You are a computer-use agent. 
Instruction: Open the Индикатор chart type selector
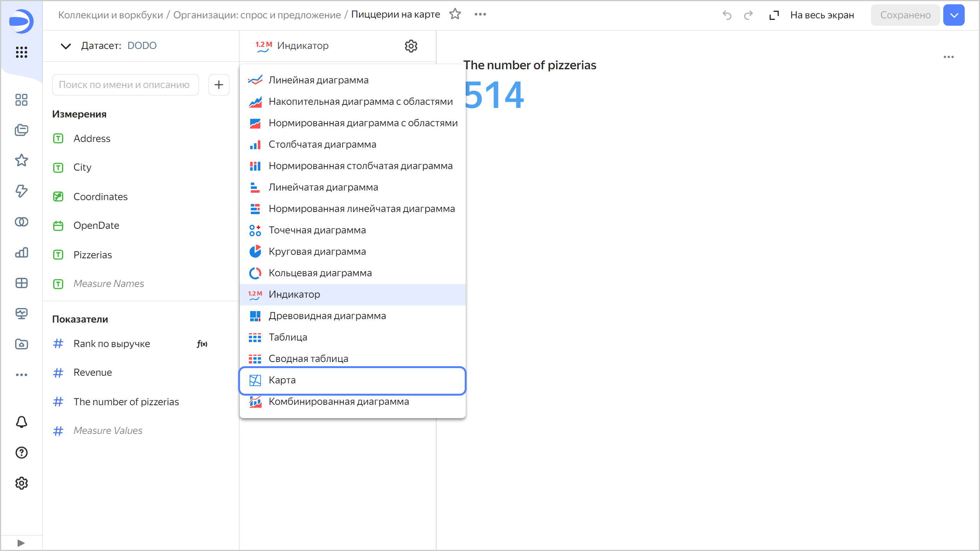[x=302, y=46]
